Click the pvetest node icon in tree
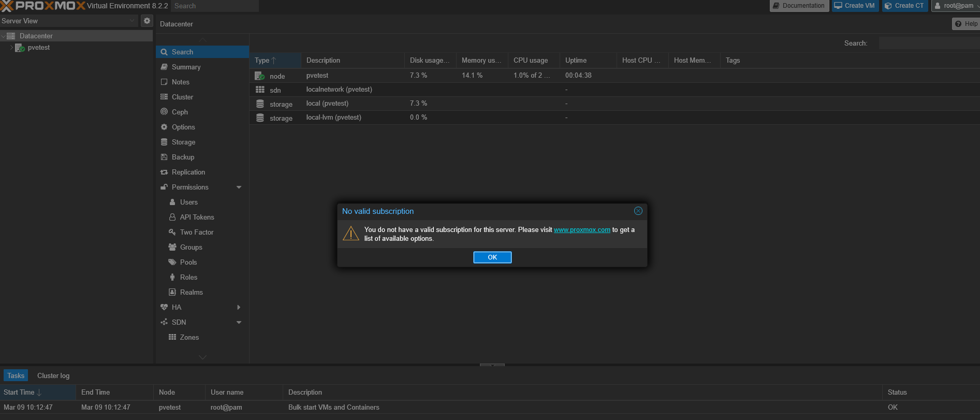This screenshot has height=420, width=980. (20, 48)
